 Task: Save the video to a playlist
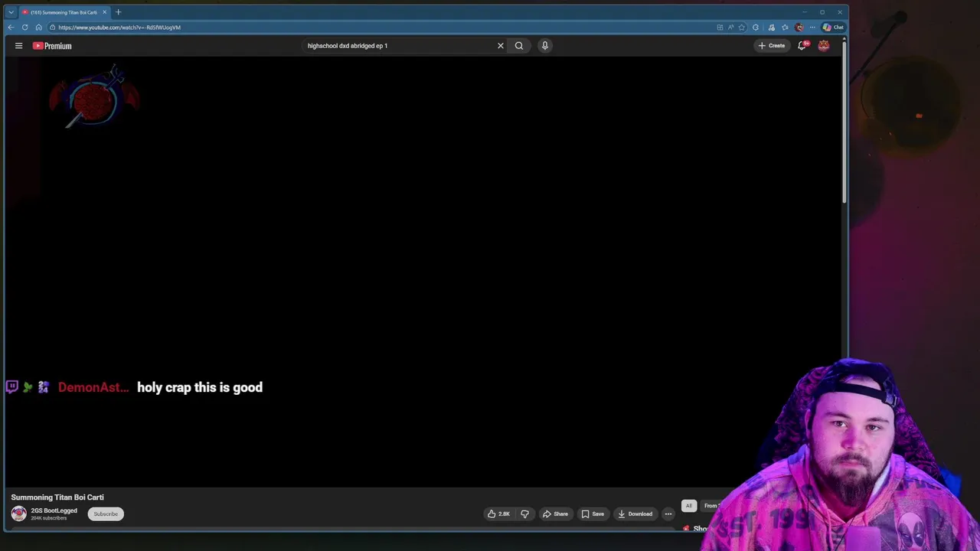tap(593, 514)
